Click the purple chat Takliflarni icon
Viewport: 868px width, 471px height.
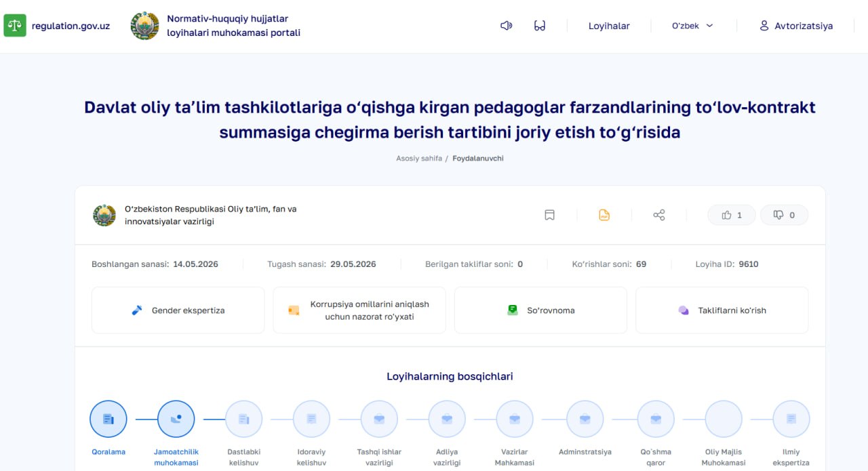(x=684, y=310)
